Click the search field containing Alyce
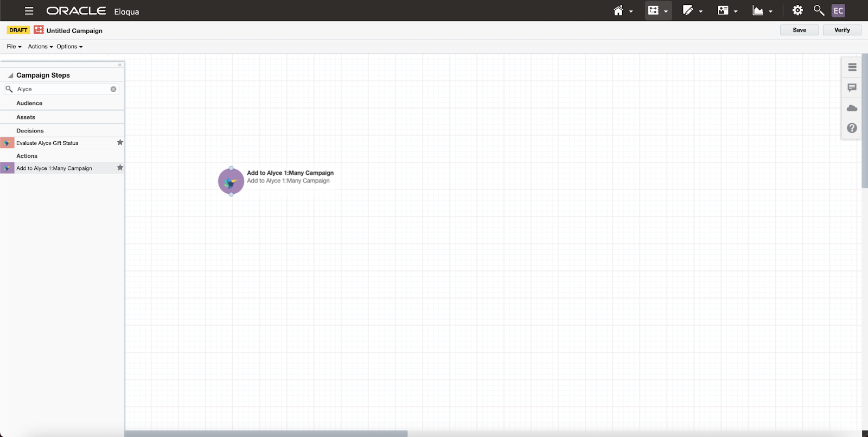Image resolution: width=868 pixels, height=437 pixels. (62, 89)
